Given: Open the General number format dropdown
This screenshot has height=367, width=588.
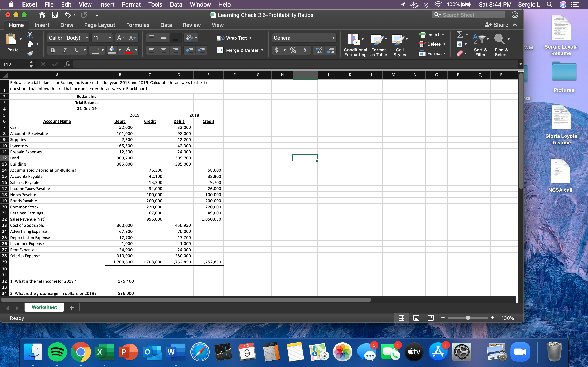Looking at the screenshot, I should pos(334,38).
